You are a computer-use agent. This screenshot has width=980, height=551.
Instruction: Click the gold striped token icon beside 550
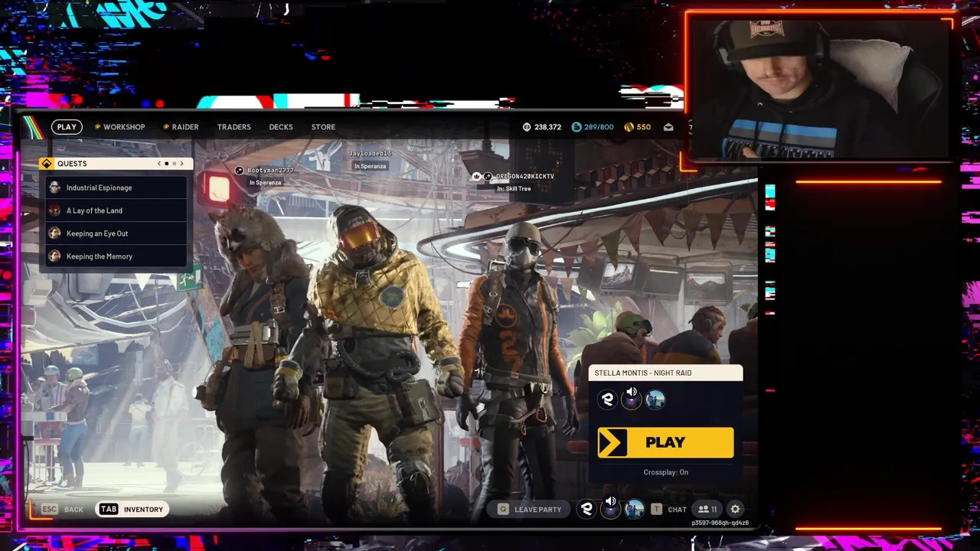tap(629, 127)
